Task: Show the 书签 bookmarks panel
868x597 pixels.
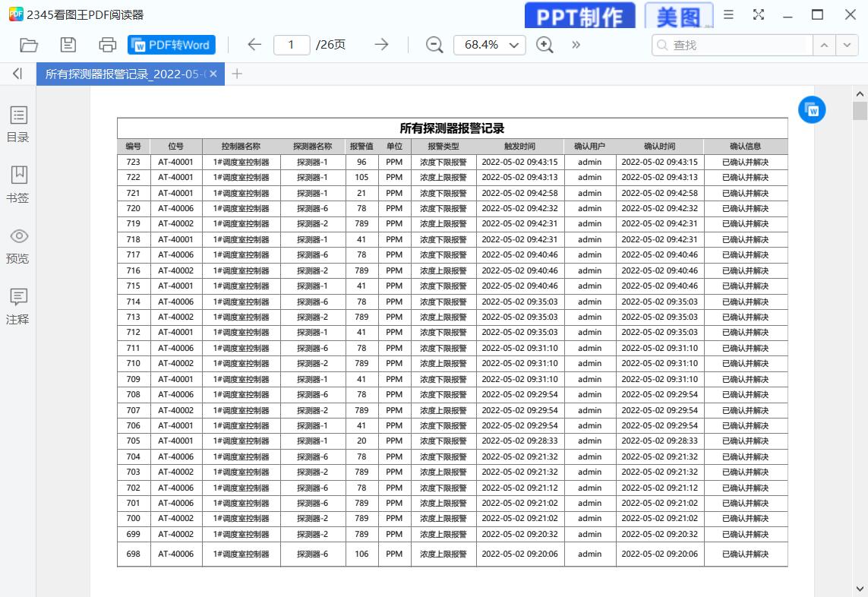Action: 17,185
